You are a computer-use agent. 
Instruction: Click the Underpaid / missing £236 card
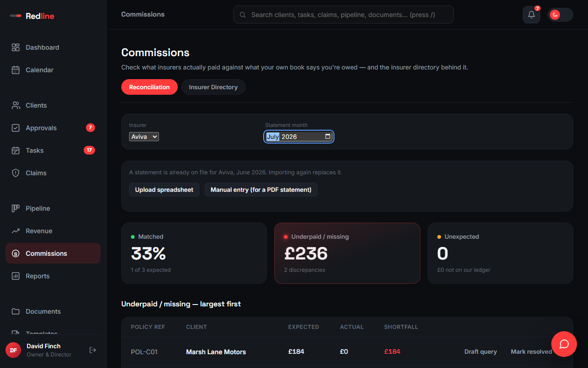click(347, 253)
